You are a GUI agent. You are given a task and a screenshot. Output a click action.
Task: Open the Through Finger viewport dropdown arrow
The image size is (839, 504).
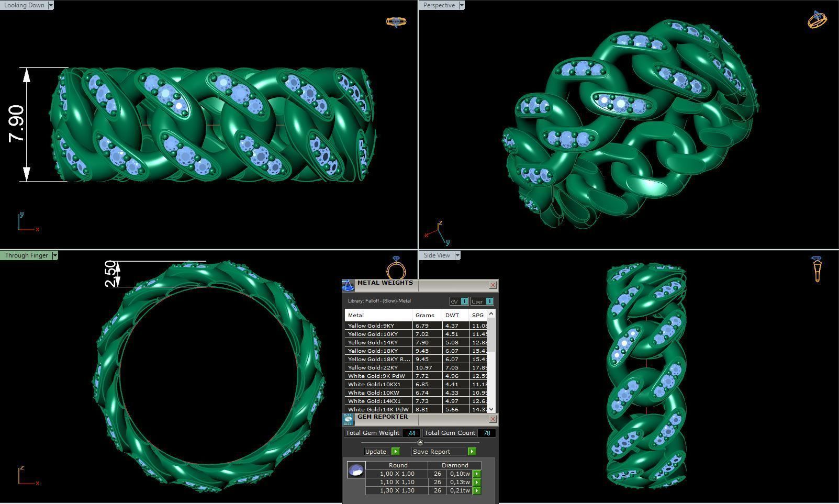click(x=54, y=255)
